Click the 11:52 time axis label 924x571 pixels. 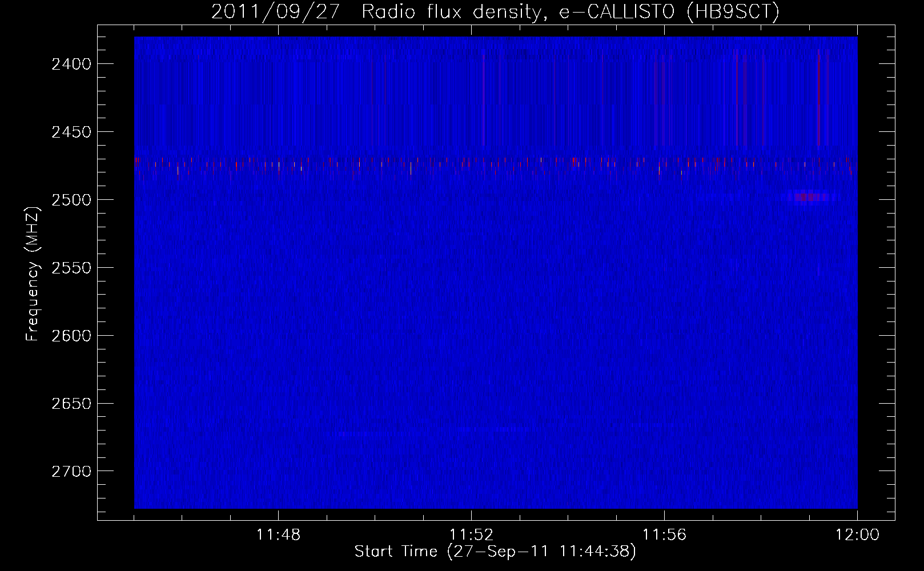[x=471, y=535]
